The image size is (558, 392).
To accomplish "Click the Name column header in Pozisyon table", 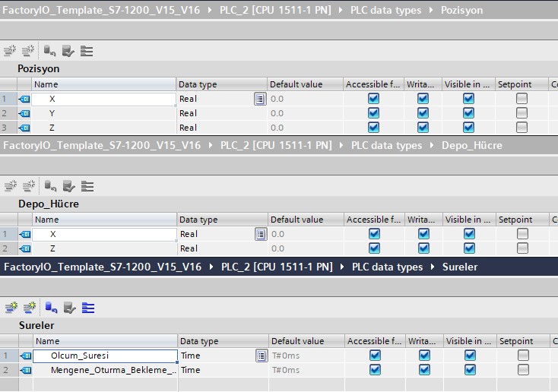I will click(x=46, y=84).
